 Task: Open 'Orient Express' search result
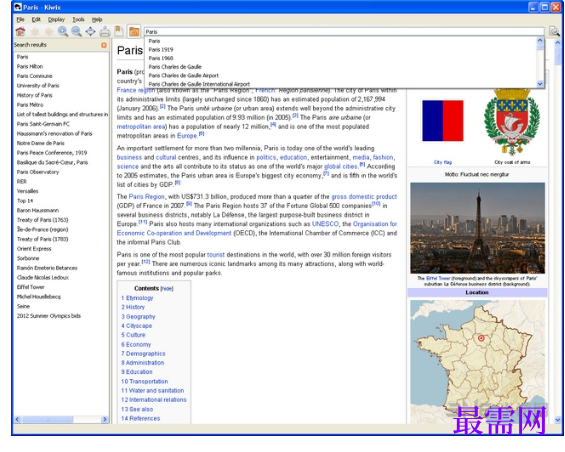tap(34, 249)
